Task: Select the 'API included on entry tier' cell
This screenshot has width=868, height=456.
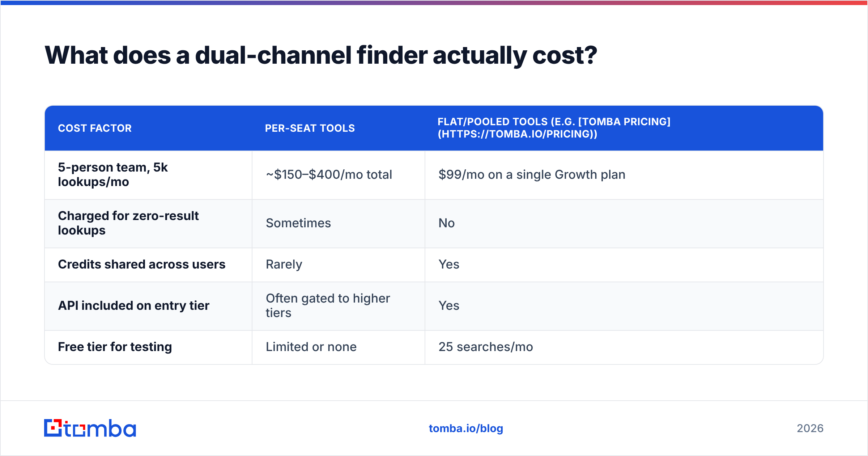Action: click(148, 306)
